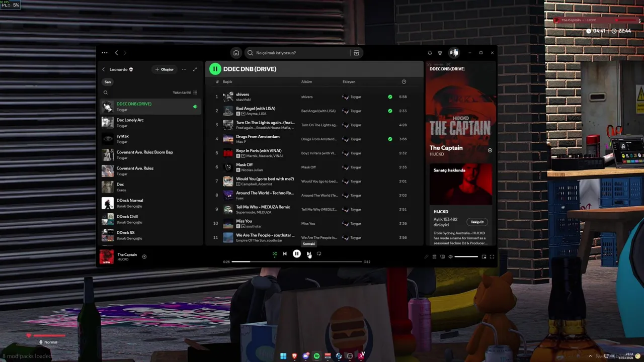Skip to next track (Sonraki)
This screenshot has height=362, width=644.
pyautogui.click(x=309, y=254)
